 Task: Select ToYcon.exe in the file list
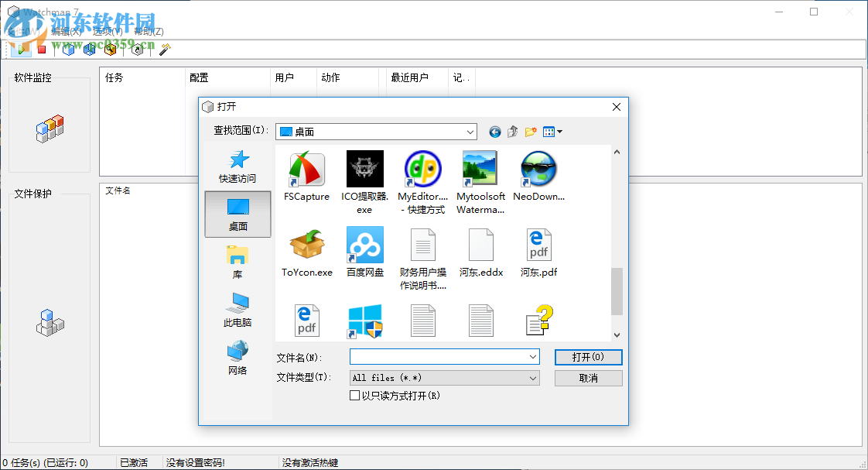pos(306,245)
